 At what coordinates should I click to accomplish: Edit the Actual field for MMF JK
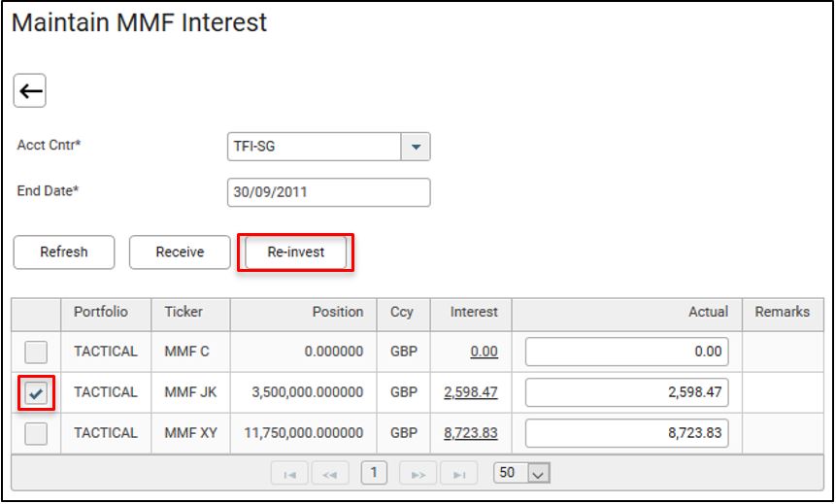(x=626, y=392)
